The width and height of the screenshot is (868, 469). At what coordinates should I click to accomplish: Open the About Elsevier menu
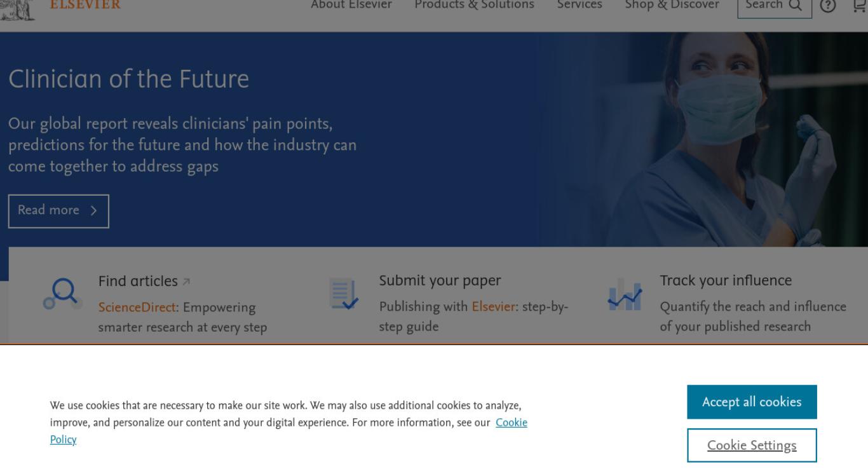pyautogui.click(x=351, y=5)
